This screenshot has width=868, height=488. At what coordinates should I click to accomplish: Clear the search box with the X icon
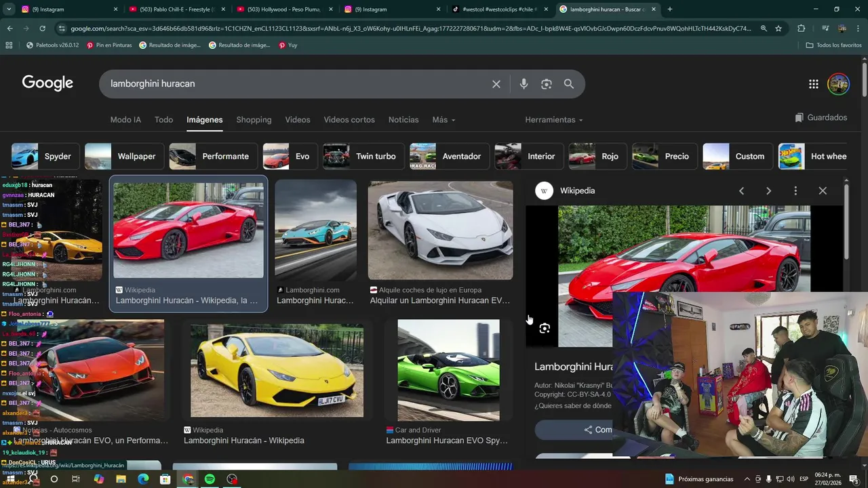[x=496, y=84]
